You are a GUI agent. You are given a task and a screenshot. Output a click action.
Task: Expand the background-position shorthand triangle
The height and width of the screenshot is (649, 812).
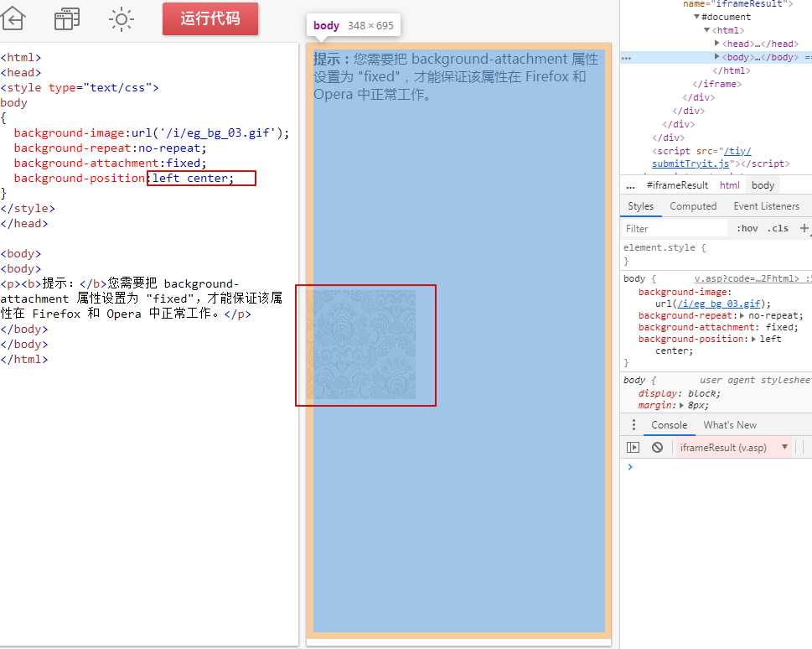pyautogui.click(x=753, y=339)
